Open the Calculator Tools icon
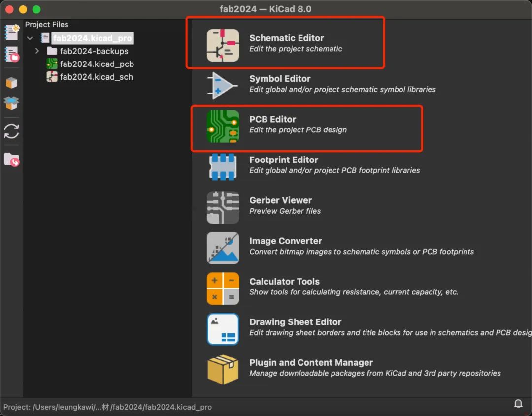This screenshot has height=416, width=532. (x=223, y=288)
